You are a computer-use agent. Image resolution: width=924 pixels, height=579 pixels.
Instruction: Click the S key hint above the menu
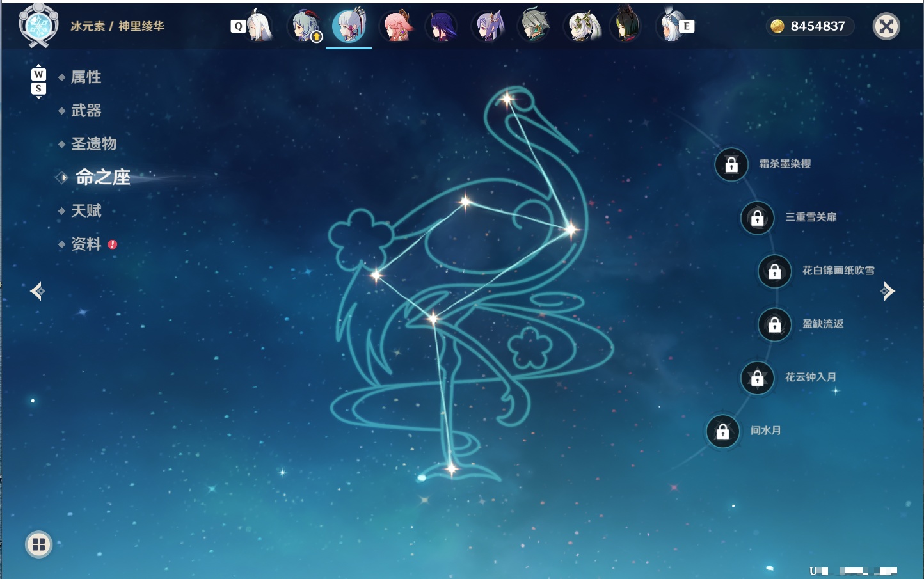pos(38,88)
